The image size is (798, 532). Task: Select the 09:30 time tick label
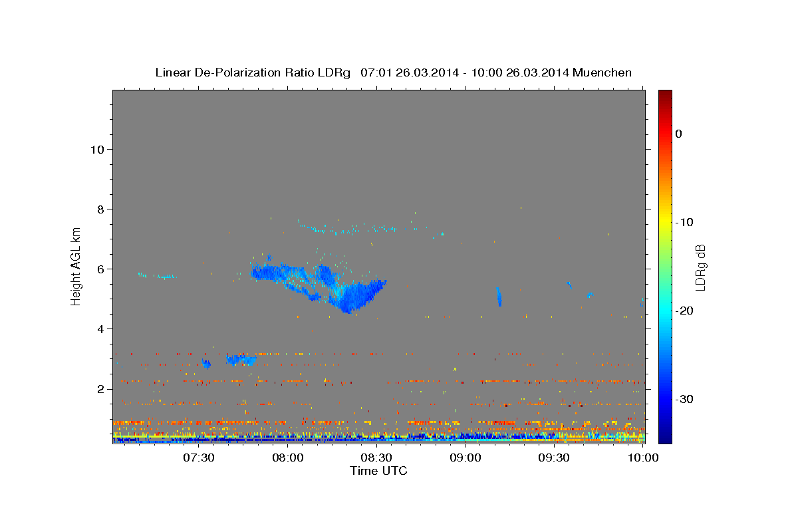click(555, 458)
